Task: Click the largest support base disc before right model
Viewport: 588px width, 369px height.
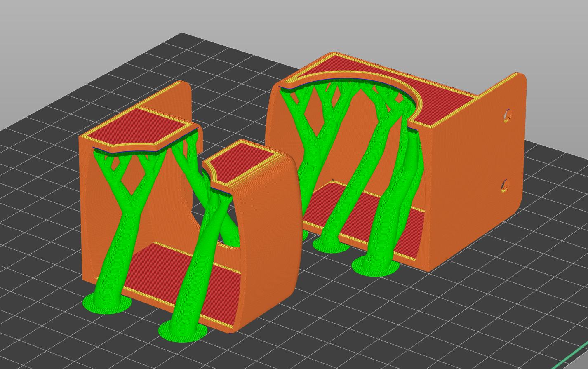Action: coord(375,265)
